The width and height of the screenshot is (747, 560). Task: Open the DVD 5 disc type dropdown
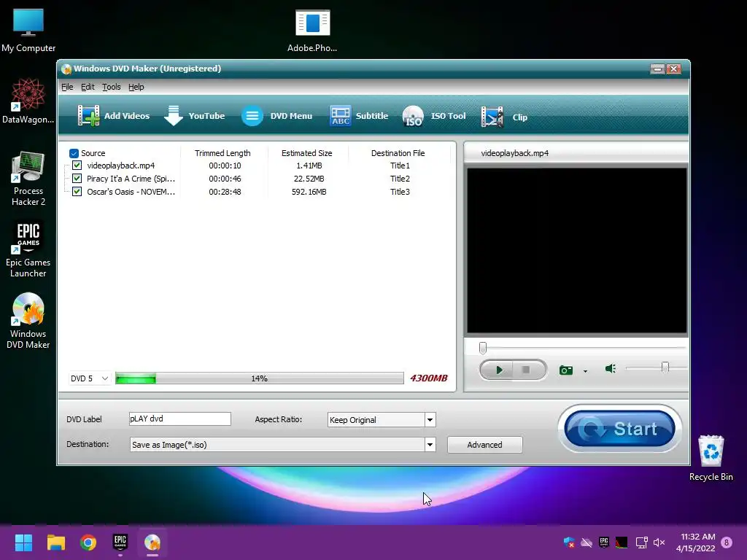point(90,378)
